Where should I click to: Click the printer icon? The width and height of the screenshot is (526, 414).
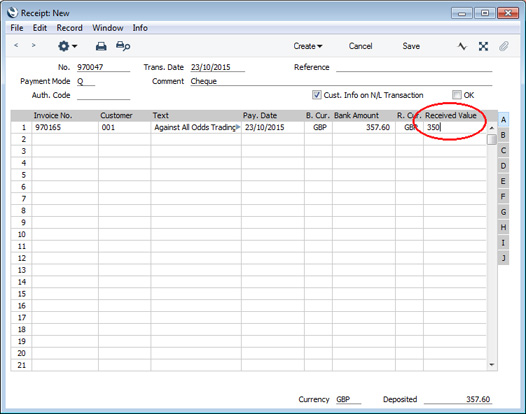tap(101, 46)
